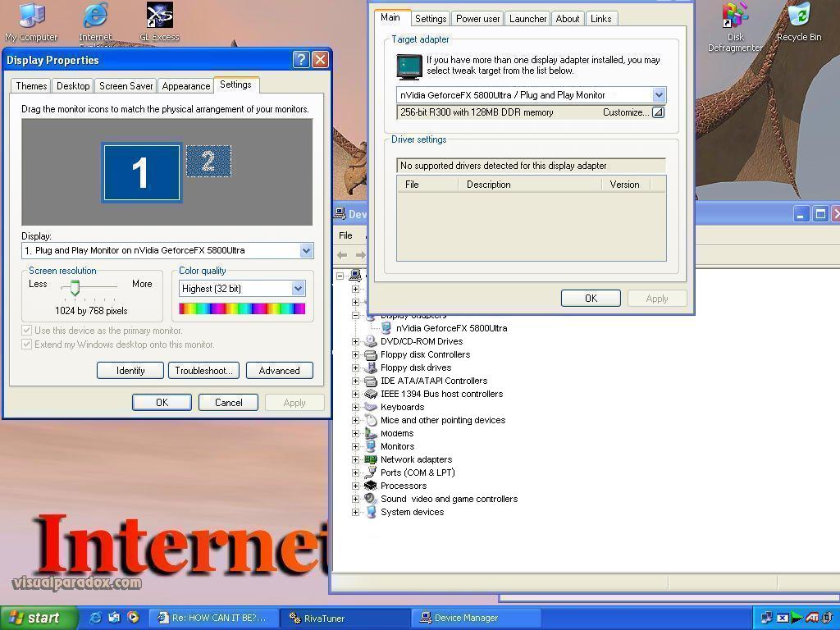Click the color quality rainbow spectrum bar
840x630 pixels.
coord(242,308)
